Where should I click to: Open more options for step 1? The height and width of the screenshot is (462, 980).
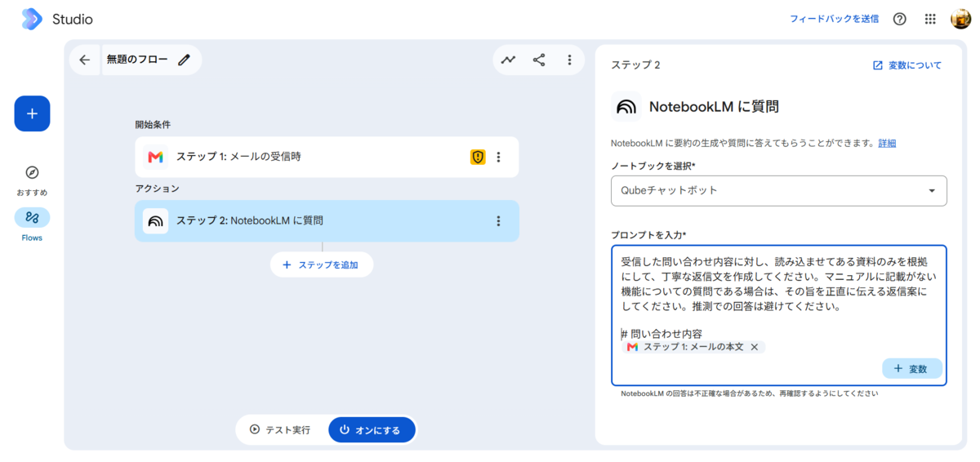click(x=499, y=157)
